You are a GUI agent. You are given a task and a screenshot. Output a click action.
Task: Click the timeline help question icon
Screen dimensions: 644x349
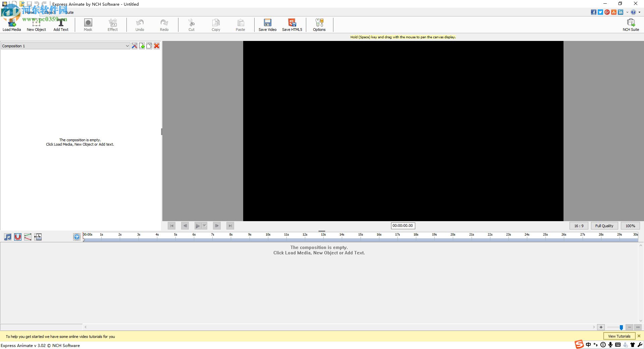click(x=77, y=237)
